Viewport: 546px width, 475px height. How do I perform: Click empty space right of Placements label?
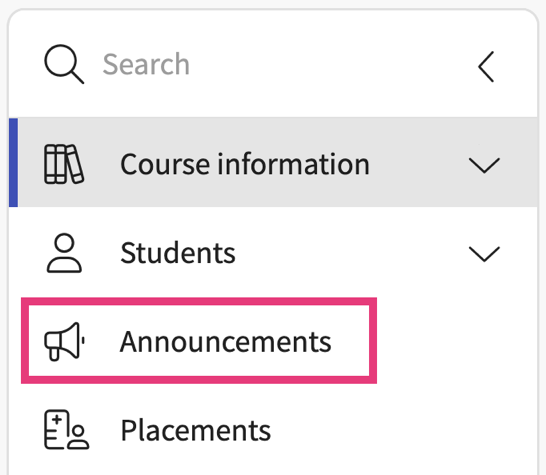400,430
